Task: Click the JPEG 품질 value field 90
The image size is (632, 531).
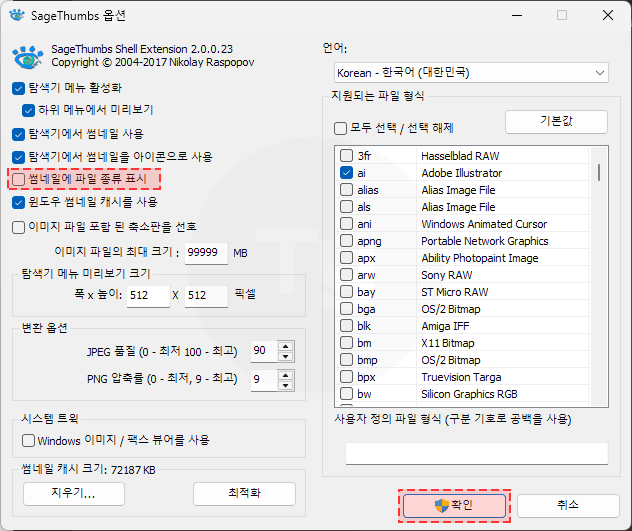Action: click(264, 351)
